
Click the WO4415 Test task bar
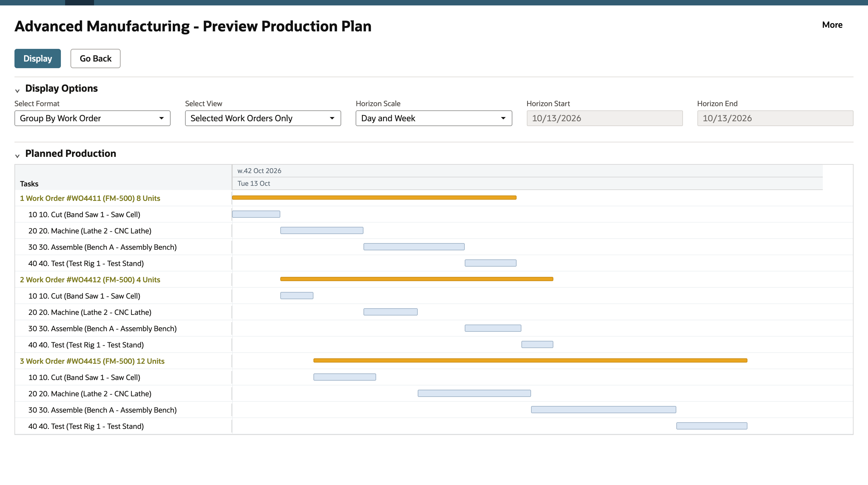click(x=712, y=426)
